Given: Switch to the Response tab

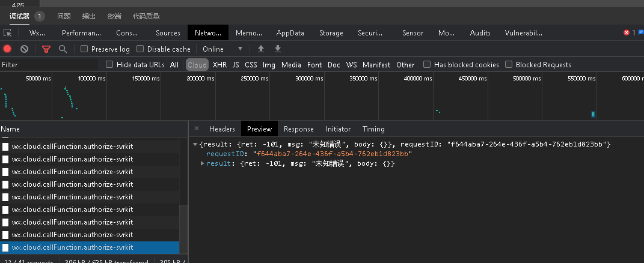Looking at the screenshot, I should [x=299, y=129].
